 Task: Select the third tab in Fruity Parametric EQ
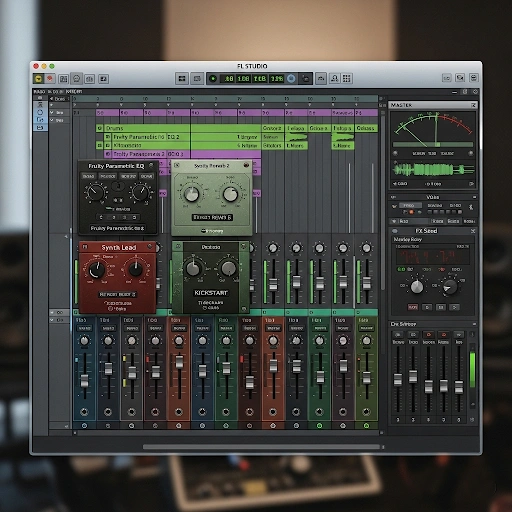pyautogui.click(x=128, y=176)
